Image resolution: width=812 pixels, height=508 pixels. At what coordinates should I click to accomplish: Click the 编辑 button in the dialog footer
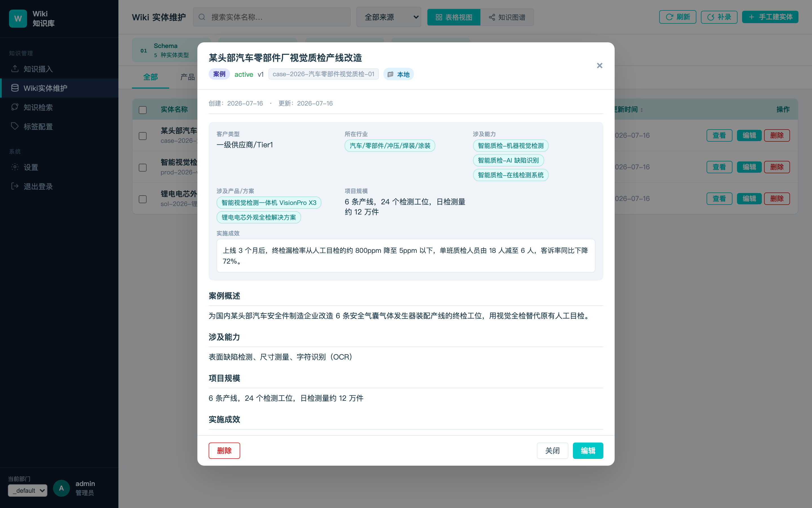click(x=588, y=450)
